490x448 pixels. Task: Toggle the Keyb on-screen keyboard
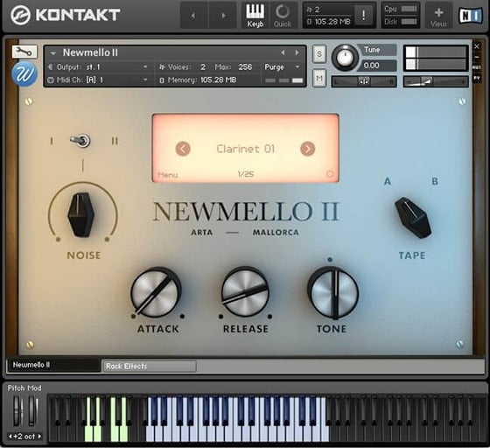click(255, 15)
